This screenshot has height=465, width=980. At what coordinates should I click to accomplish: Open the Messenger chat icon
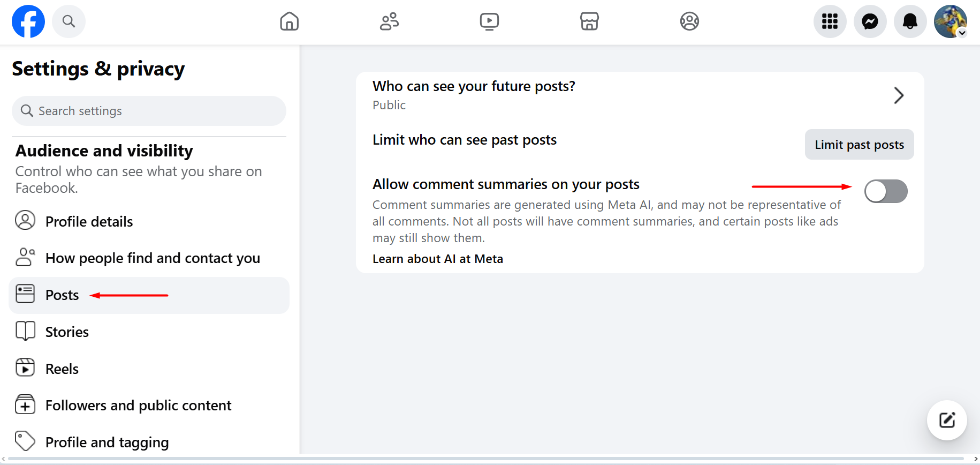[x=870, y=21]
